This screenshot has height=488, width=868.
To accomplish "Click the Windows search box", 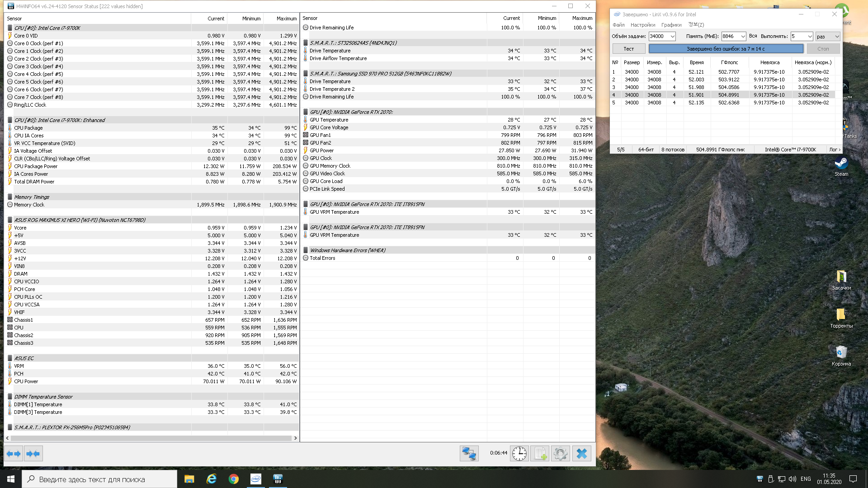I will (x=99, y=479).
